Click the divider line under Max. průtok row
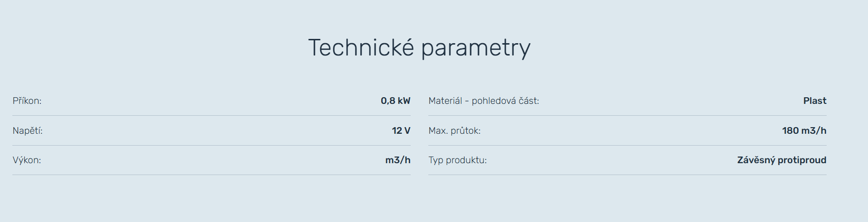Image resolution: width=868 pixels, height=222 pixels. click(x=627, y=146)
